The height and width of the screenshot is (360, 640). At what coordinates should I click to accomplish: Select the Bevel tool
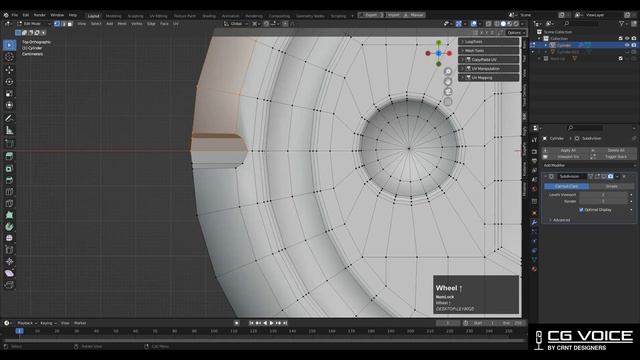pos(9,180)
